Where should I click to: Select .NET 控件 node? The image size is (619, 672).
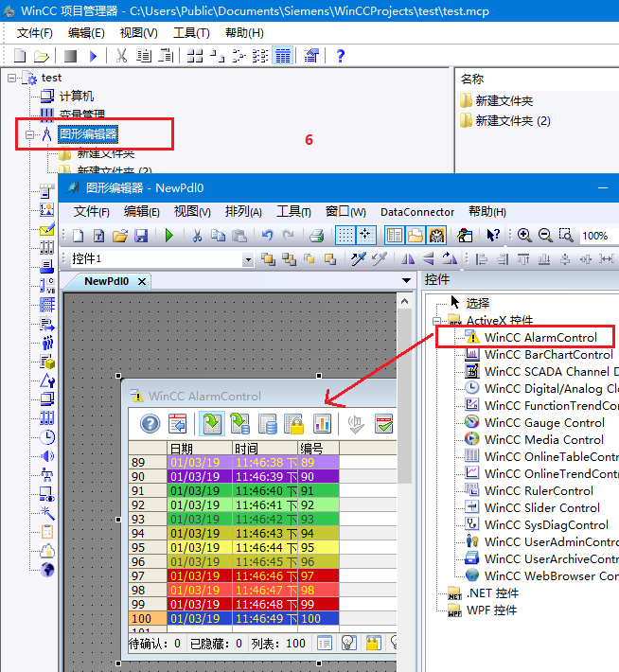point(492,593)
